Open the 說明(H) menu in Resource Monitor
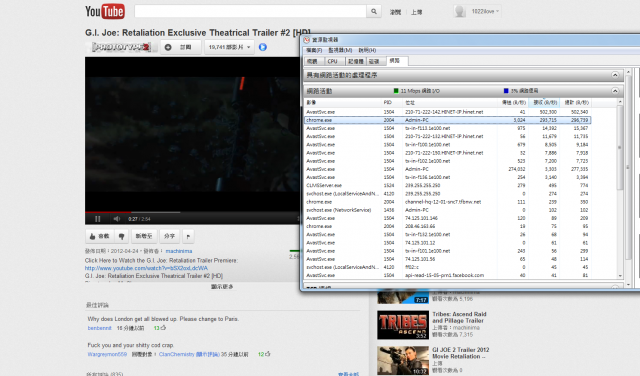The image size is (640, 376). coord(367,50)
